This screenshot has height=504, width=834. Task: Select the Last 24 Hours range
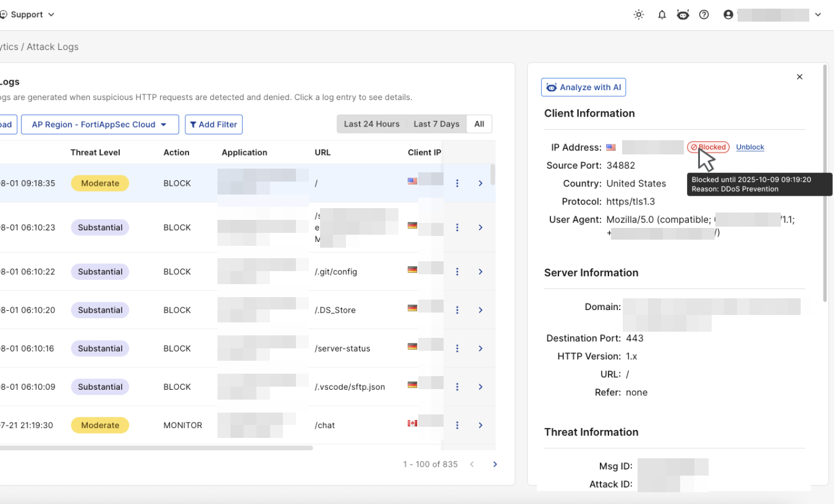(x=371, y=124)
